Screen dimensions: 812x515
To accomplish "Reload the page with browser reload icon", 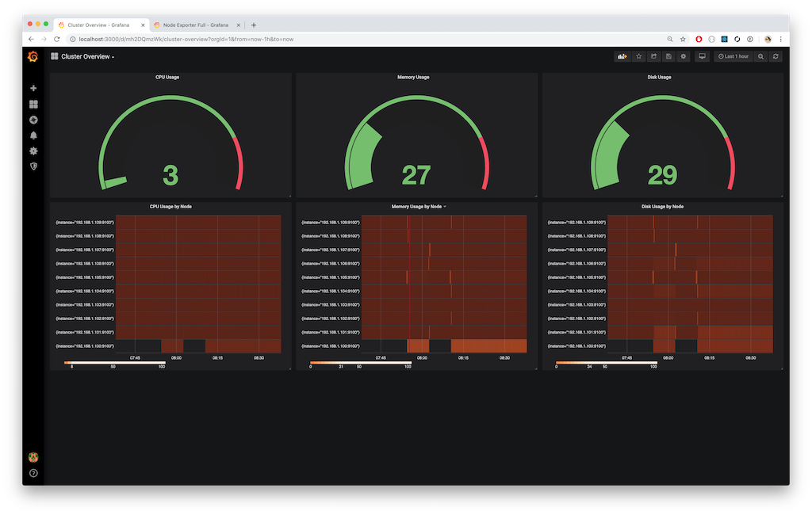I will (x=57, y=40).
